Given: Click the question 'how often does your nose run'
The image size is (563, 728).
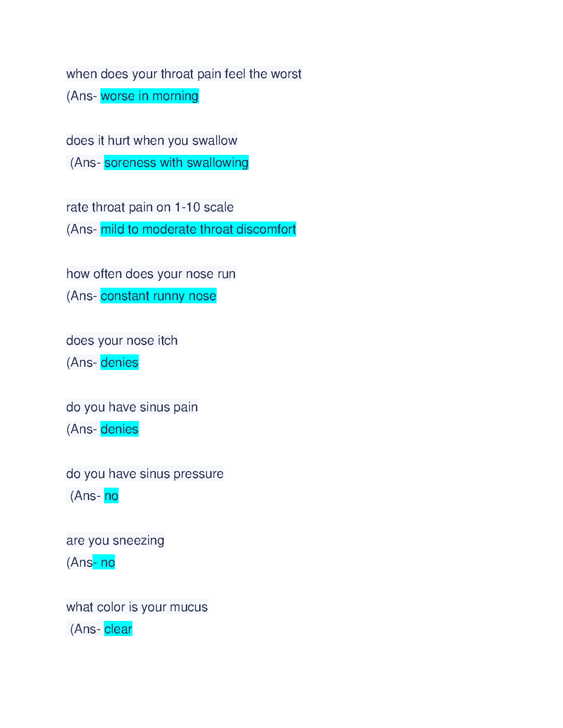Looking at the screenshot, I should (151, 274).
